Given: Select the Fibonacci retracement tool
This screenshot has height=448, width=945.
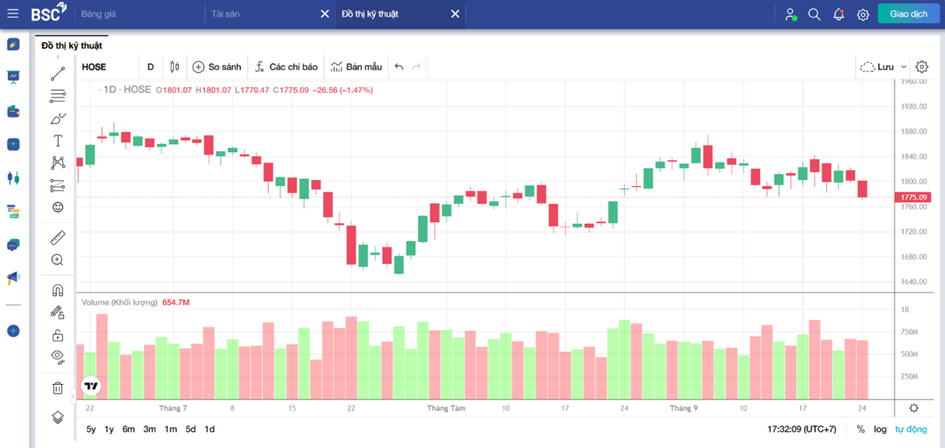Looking at the screenshot, I should click(x=58, y=95).
